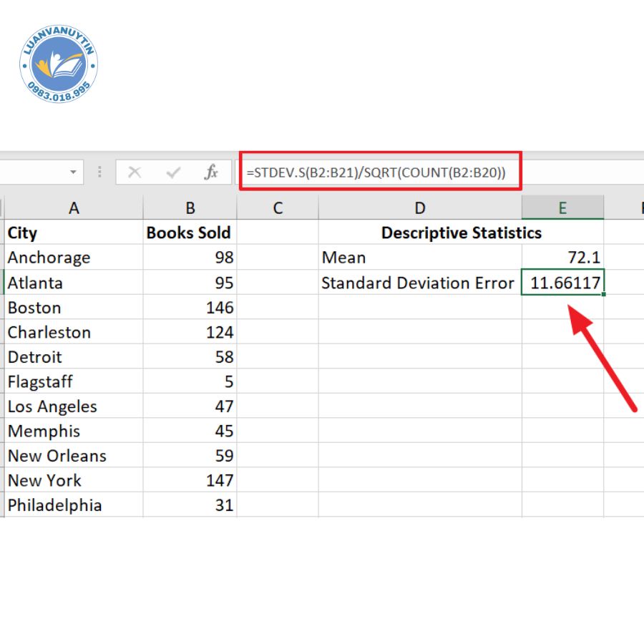Select column C header
The height and width of the screenshot is (644, 644).
[x=278, y=208]
